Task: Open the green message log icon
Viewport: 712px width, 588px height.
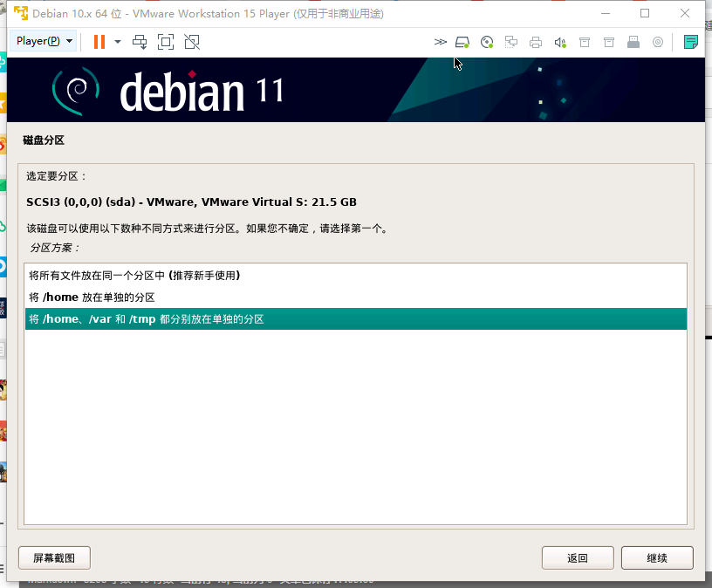Action: point(691,42)
